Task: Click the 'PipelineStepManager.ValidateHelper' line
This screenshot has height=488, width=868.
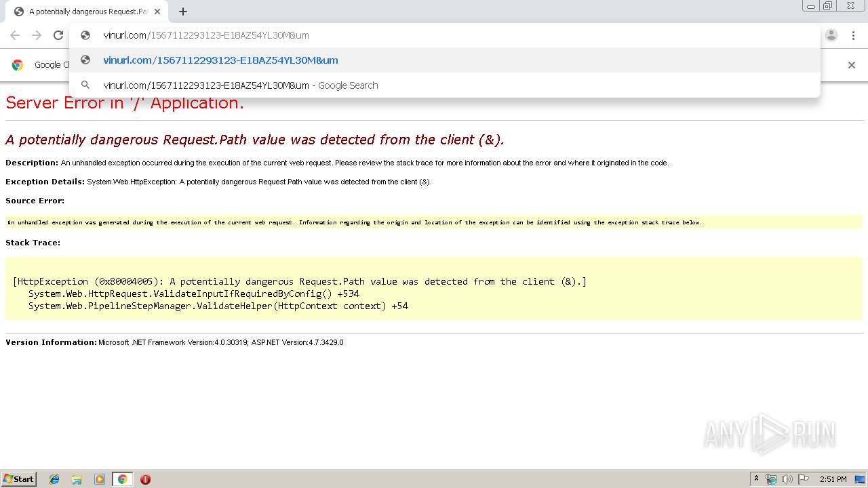Action: tap(218, 306)
